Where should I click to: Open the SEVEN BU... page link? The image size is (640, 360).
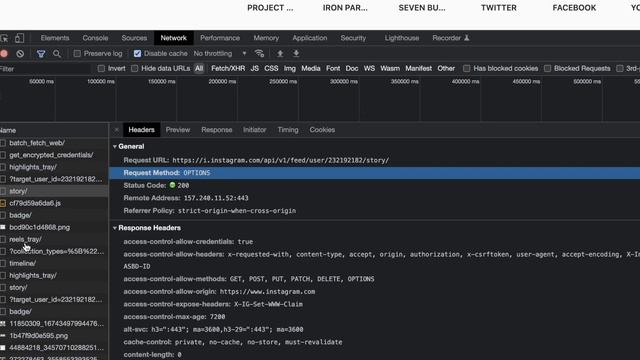tap(422, 8)
